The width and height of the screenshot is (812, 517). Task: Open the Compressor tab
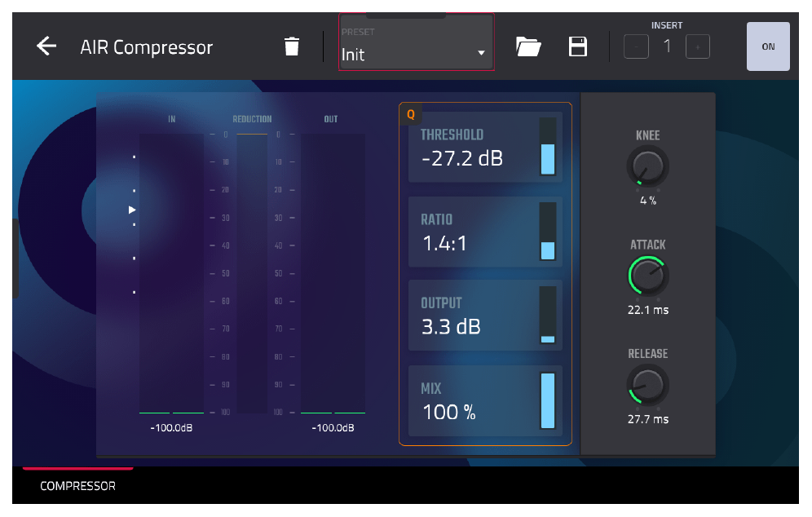[x=77, y=485]
